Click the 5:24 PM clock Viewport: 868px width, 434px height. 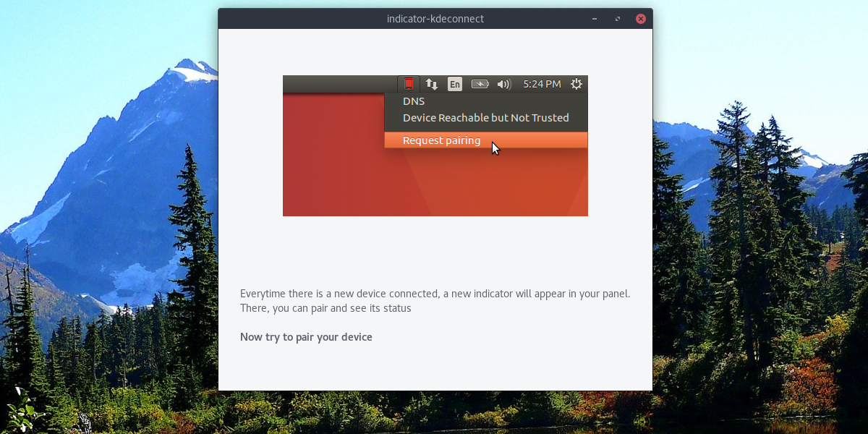(542, 84)
